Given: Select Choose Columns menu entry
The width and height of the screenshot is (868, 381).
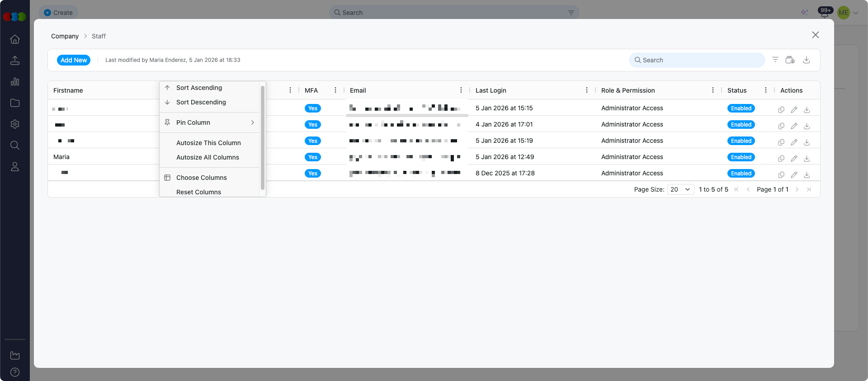Looking at the screenshot, I should [201, 178].
